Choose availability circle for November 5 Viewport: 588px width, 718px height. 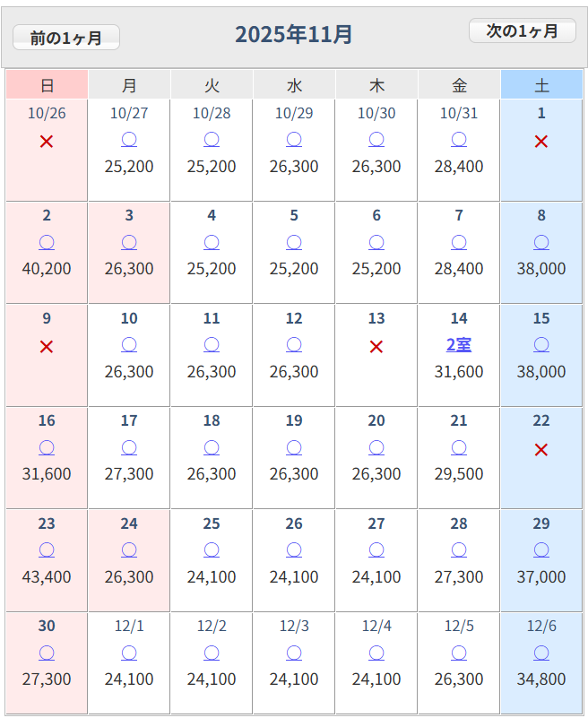click(x=294, y=242)
